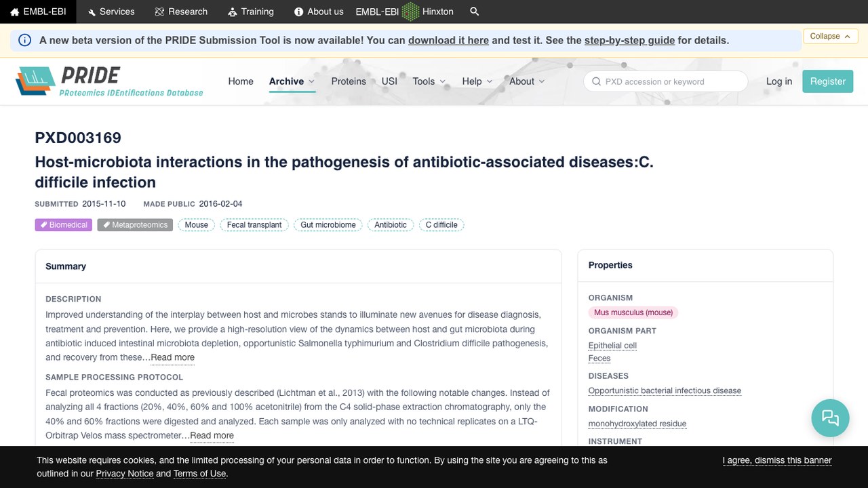The image size is (868, 488).
Task: Click the made public date 2016-02-04
Action: coord(220,204)
